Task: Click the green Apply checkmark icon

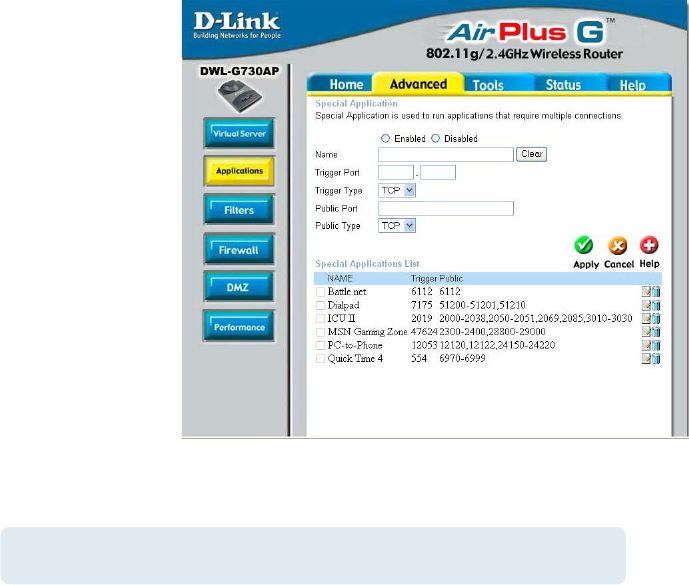Action: [x=584, y=245]
